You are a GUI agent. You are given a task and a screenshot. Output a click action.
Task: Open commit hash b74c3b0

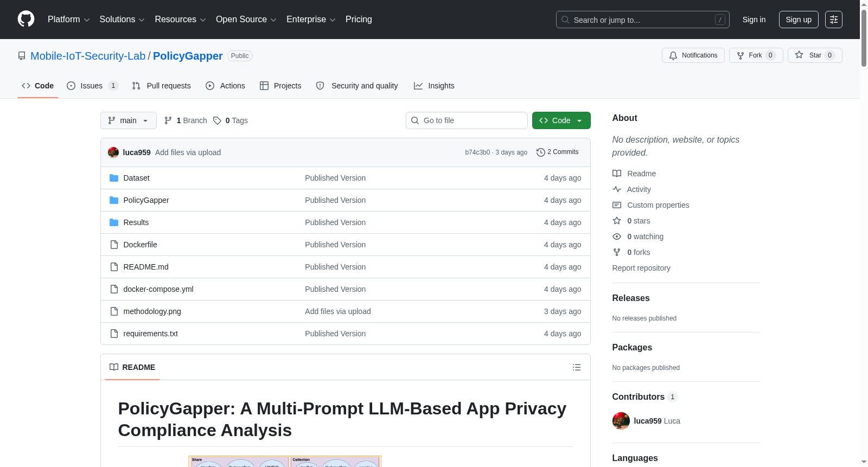[x=477, y=152]
